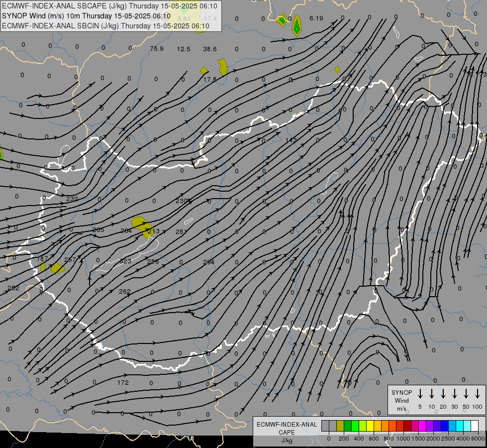This screenshot has width=487, height=448.
Task: Click the 30 m/s wind legend arrow
Action: pyautogui.click(x=454, y=394)
